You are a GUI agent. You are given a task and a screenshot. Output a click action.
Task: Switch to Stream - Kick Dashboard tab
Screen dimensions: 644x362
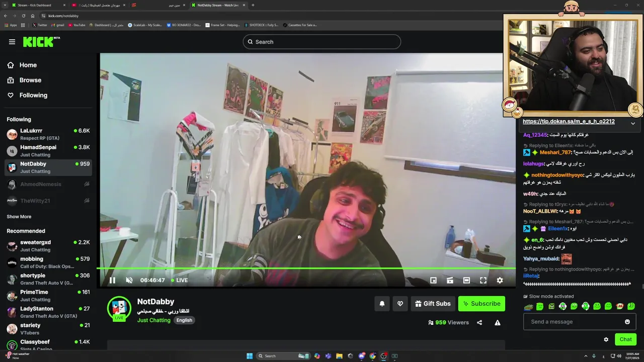tap(37, 5)
